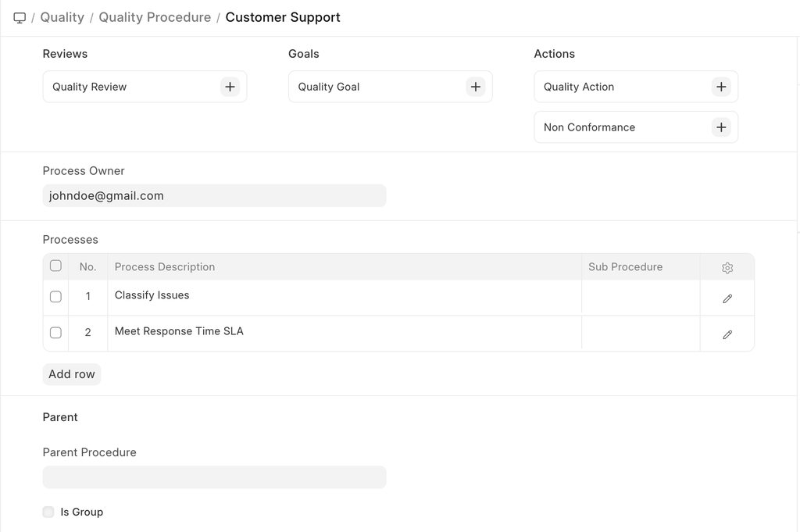This screenshot has height=532, width=800.
Task: Click the desk monitor icon in breadcrumb
Action: pyautogui.click(x=20, y=17)
